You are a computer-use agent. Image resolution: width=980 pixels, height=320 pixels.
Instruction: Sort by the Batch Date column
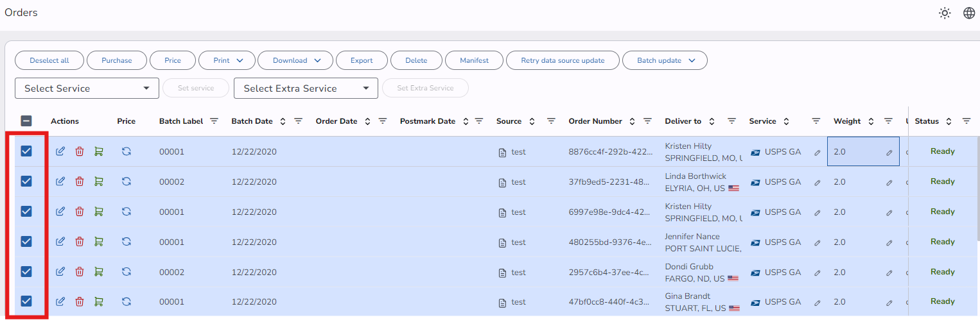tap(252, 121)
